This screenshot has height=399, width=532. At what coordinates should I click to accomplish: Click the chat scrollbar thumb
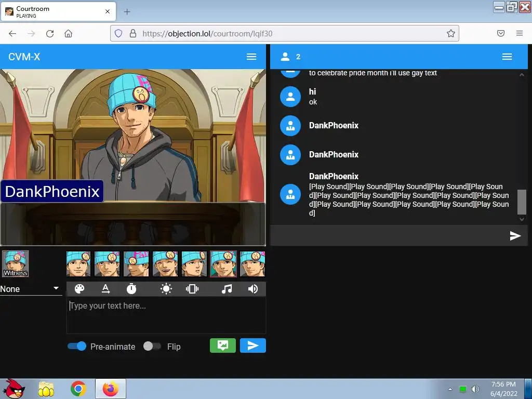(x=522, y=202)
